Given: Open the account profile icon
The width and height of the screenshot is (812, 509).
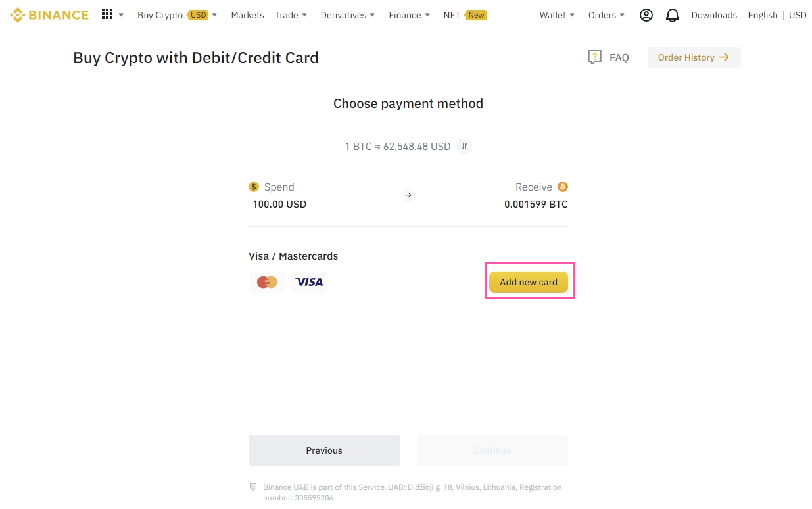Looking at the screenshot, I should pos(646,15).
